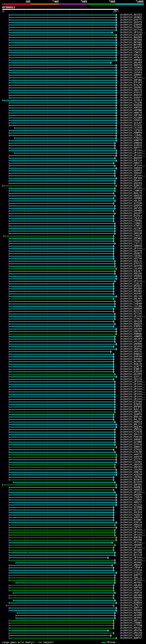Viewport: 146px width, 644px height.
Task: Click the alignment bar for UniRef100_Q7X9L9
Action: pyautogui.click(x=60, y=100)
